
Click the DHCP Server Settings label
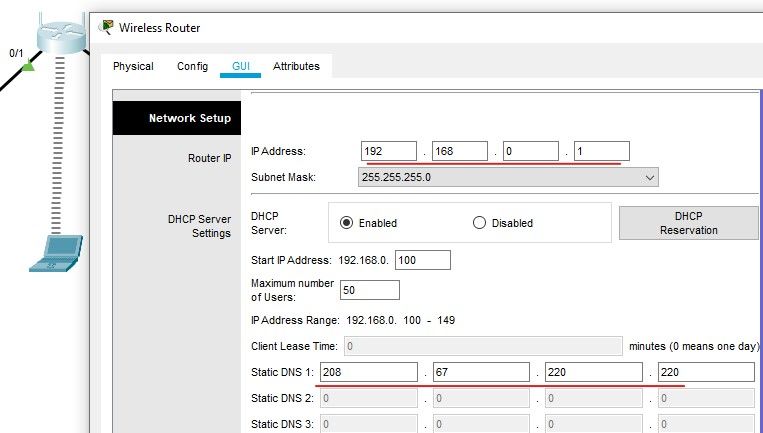point(200,226)
